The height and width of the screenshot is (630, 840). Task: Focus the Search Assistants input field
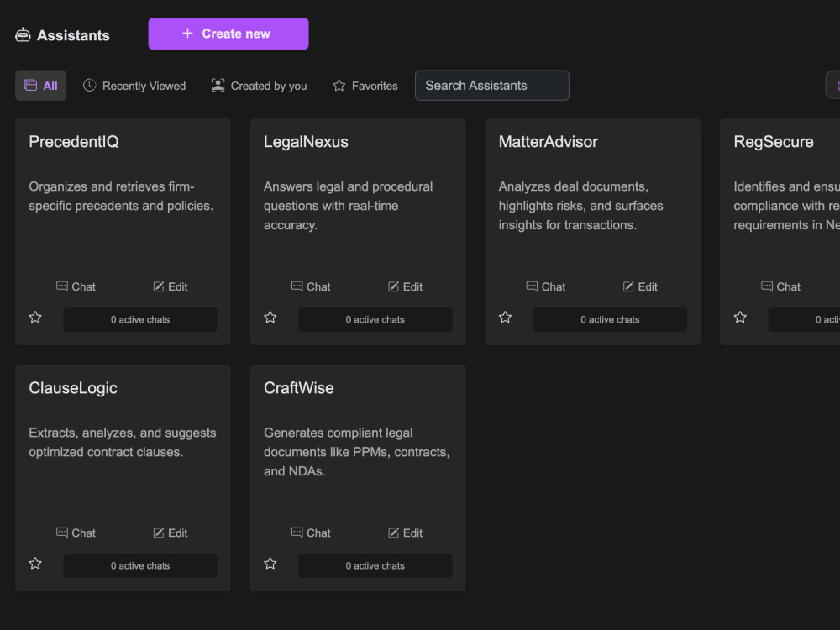tap(491, 86)
